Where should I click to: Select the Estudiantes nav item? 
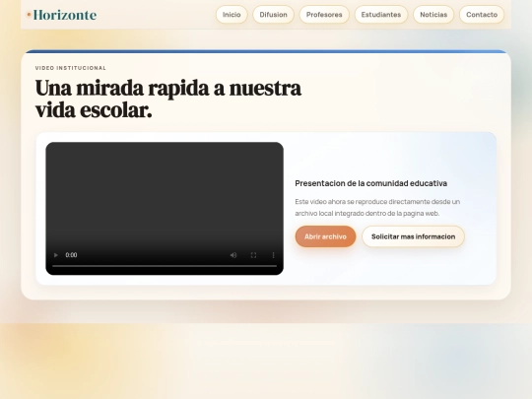pyautogui.click(x=381, y=15)
